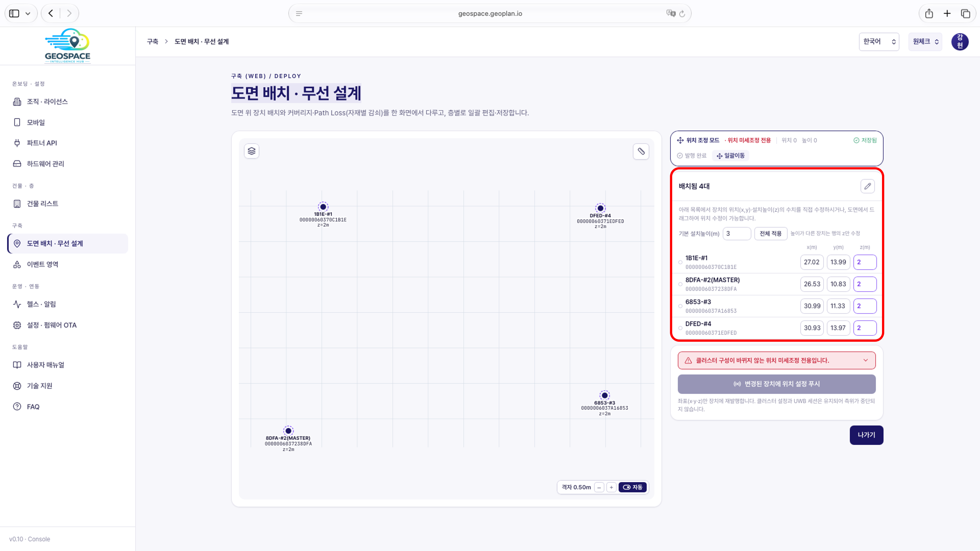This screenshot has height=551, width=980.
Task: Click the 8DFA-#2(MASTER) marker on map
Action: 288,431
